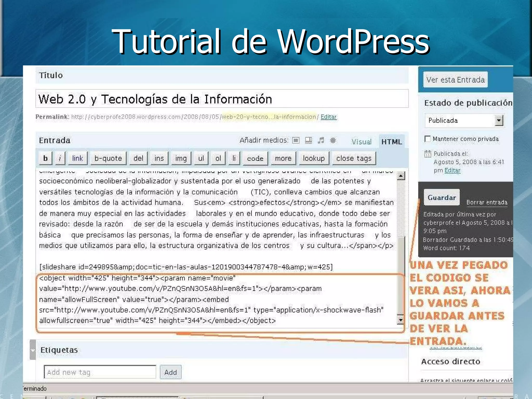The width and height of the screenshot is (532, 399).
Task: Click the Word count: 174 text
Action: (447, 248)
